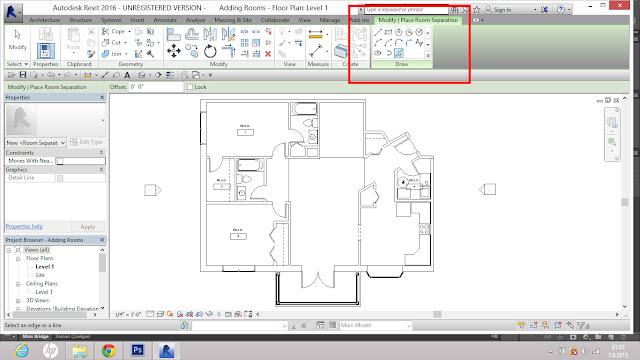Click the red Delete X icon

pos(268,54)
